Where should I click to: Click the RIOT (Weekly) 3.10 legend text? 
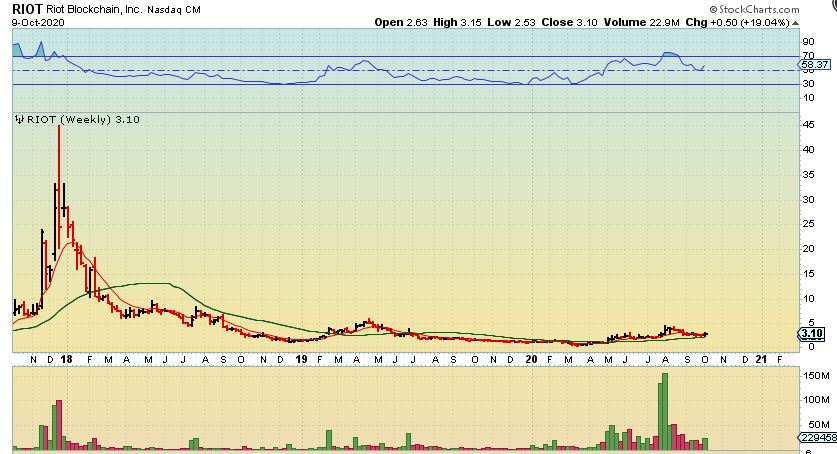point(83,120)
